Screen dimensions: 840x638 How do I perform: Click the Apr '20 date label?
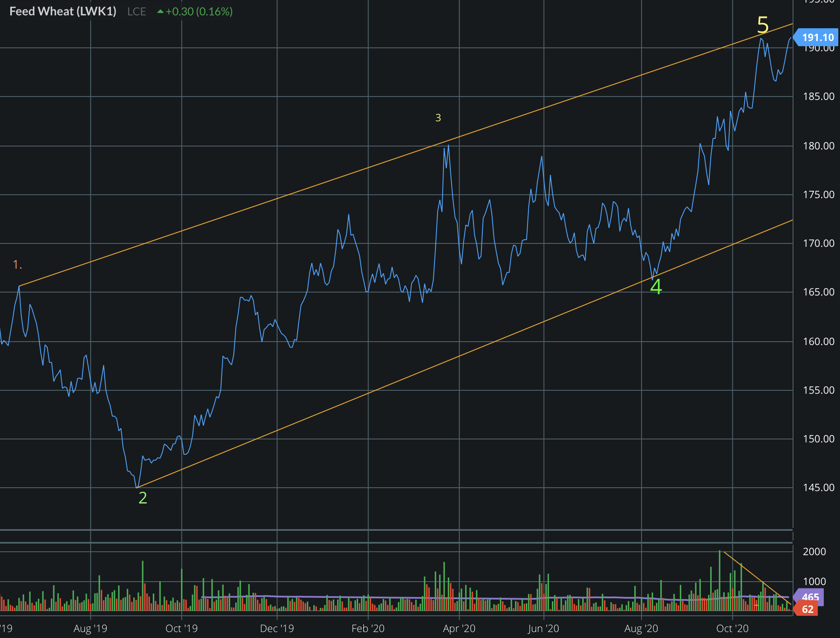459,629
